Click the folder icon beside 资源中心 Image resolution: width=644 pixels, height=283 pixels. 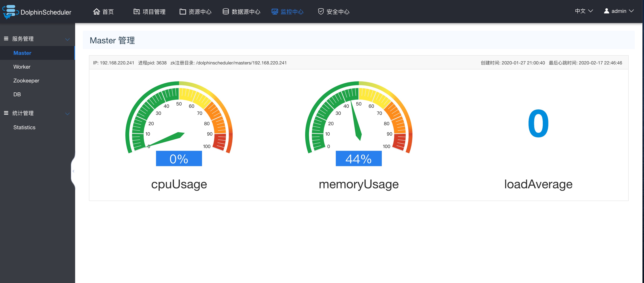click(183, 12)
